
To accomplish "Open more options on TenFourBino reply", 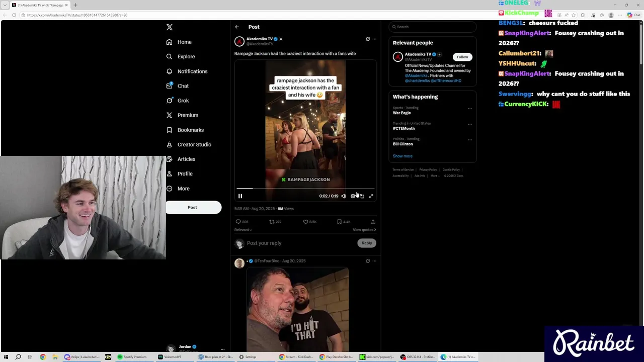I will tap(374, 261).
